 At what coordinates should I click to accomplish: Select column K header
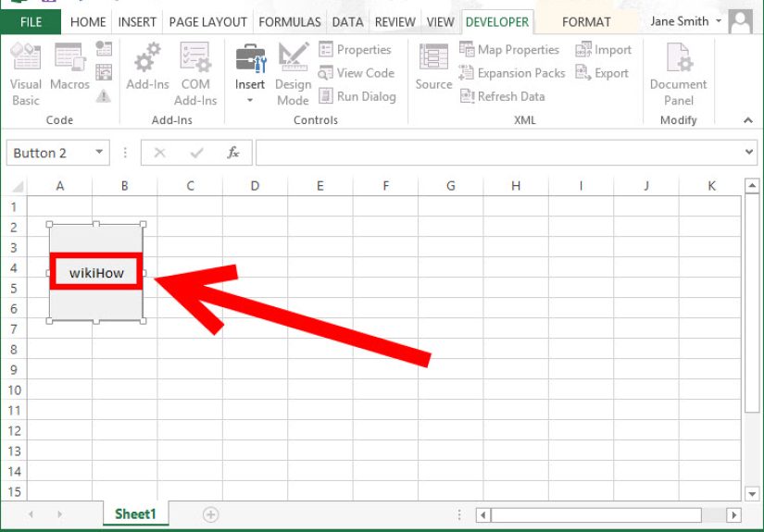point(711,186)
